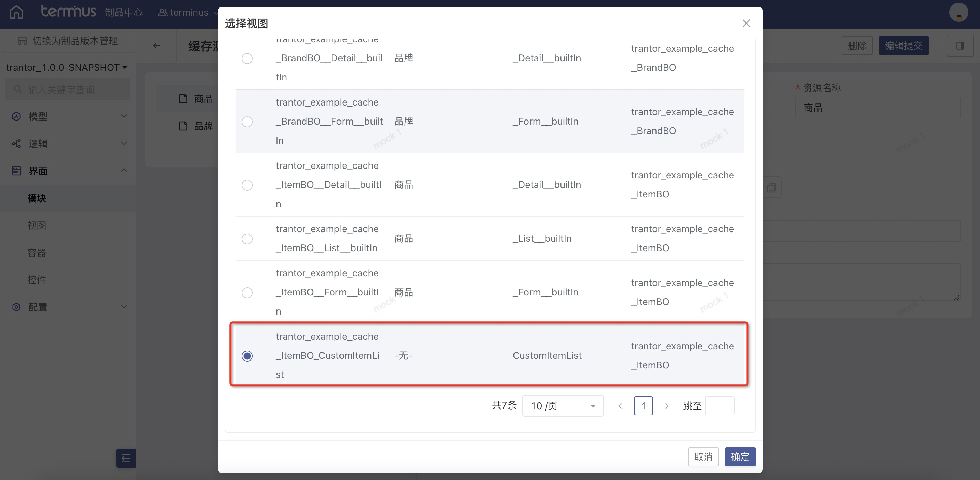Open trantor_1.0.0-SNAPSHOT version dropdown

click(67, 67)
